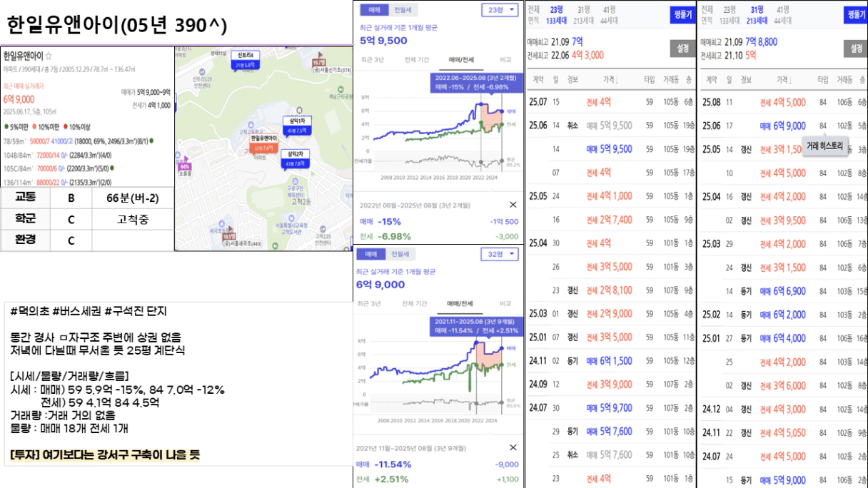Open the 삼익1차 map marker
This screenshot has width=868, height=488.
(x=296, y=126)
